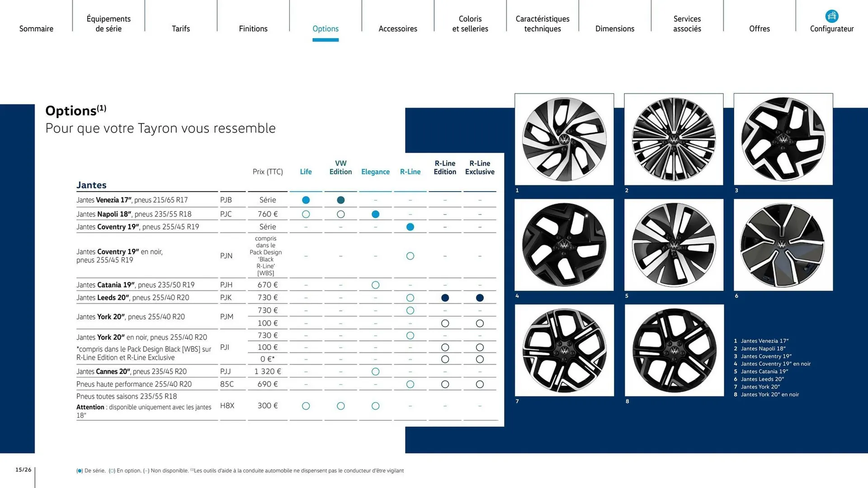Click the Offres navigation link
The width and height of the screenshot is (868, 488).
click(x=759, y=28)
